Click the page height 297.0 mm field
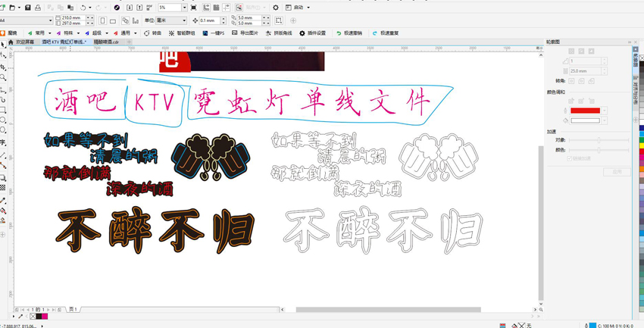Screen dimensions: 644x328 [74, 23]
